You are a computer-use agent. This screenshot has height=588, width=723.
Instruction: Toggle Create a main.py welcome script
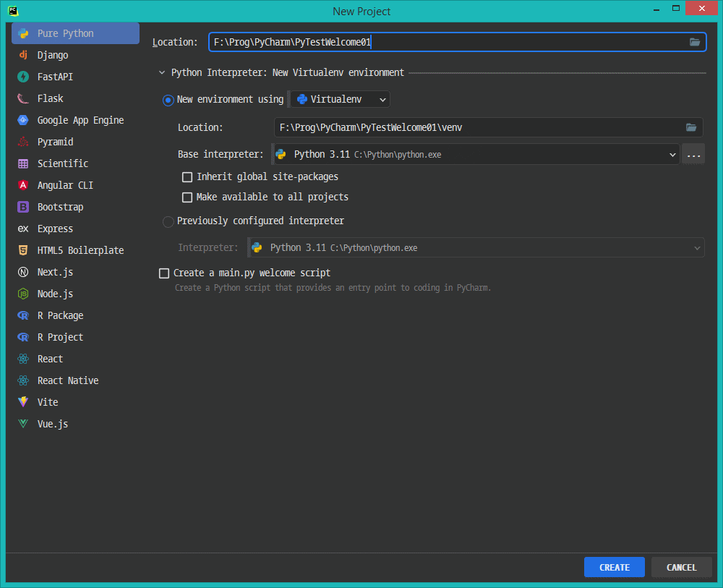pos(164,273)
